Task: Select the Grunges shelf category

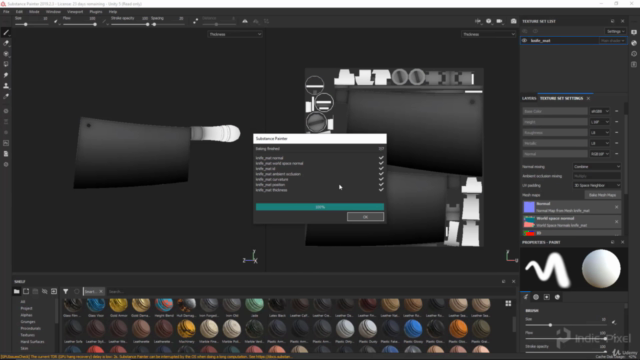Action: tap(28, 322)
